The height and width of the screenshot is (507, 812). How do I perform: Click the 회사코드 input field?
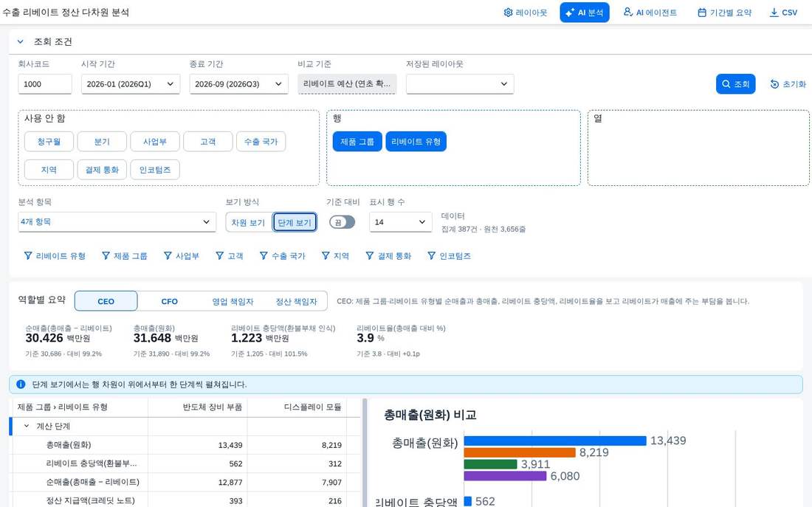coord(45,84)
